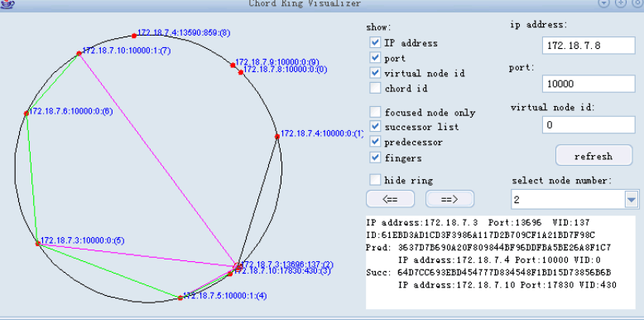644x320 pixels.
Task: Disable the IP address checkbox
Action: pyautogui.click(x=375, y=42)
